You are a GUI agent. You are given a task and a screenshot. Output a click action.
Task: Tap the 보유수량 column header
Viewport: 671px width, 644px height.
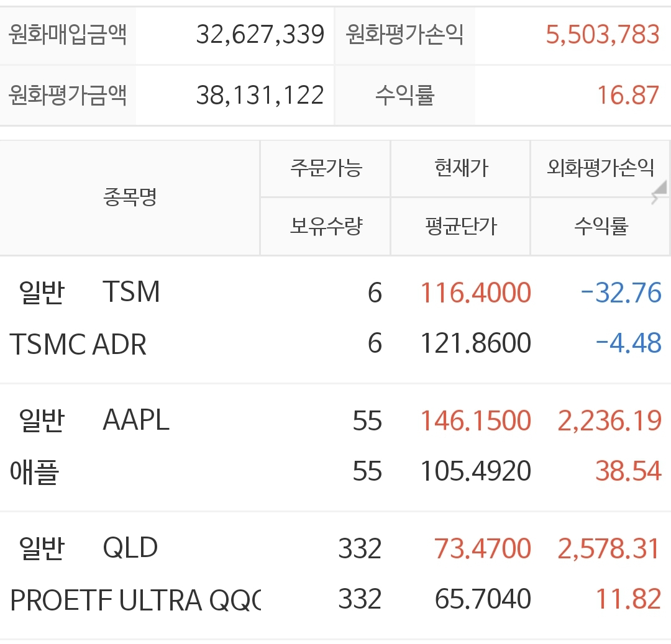(326, 226)
